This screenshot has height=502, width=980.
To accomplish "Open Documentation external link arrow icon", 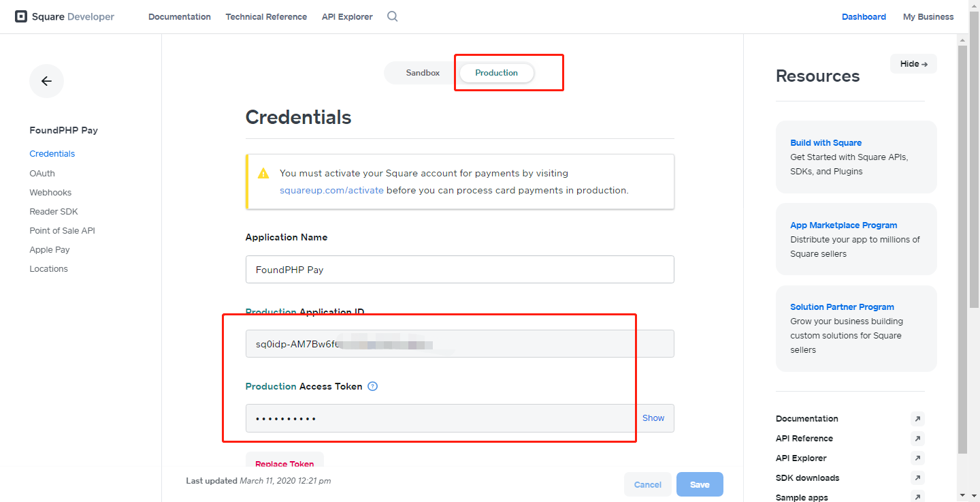I will click(917, 419).
